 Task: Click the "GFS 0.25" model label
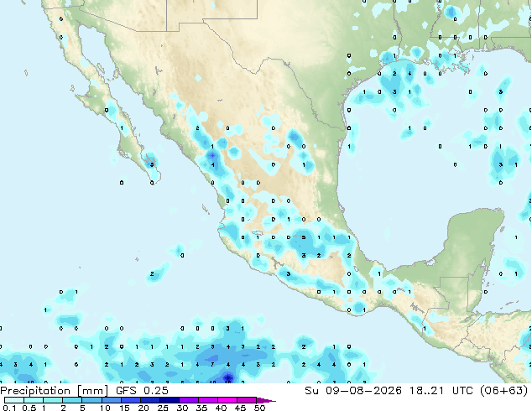coord(142,391)
